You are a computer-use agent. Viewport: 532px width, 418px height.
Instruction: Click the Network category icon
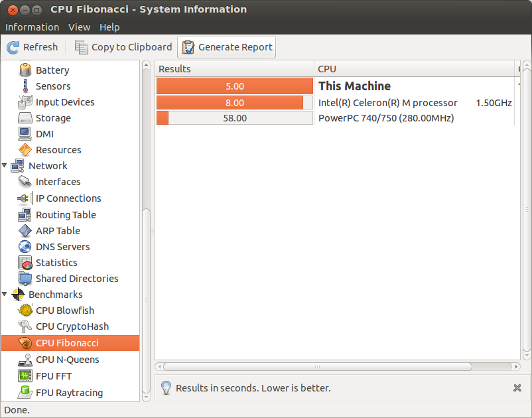tap(18, 166)
